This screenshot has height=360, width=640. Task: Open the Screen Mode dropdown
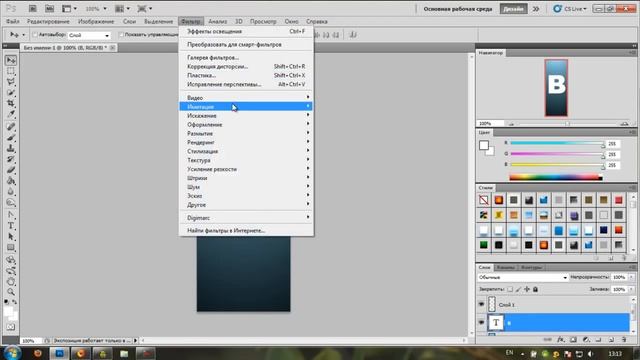(x=145, y=9)
